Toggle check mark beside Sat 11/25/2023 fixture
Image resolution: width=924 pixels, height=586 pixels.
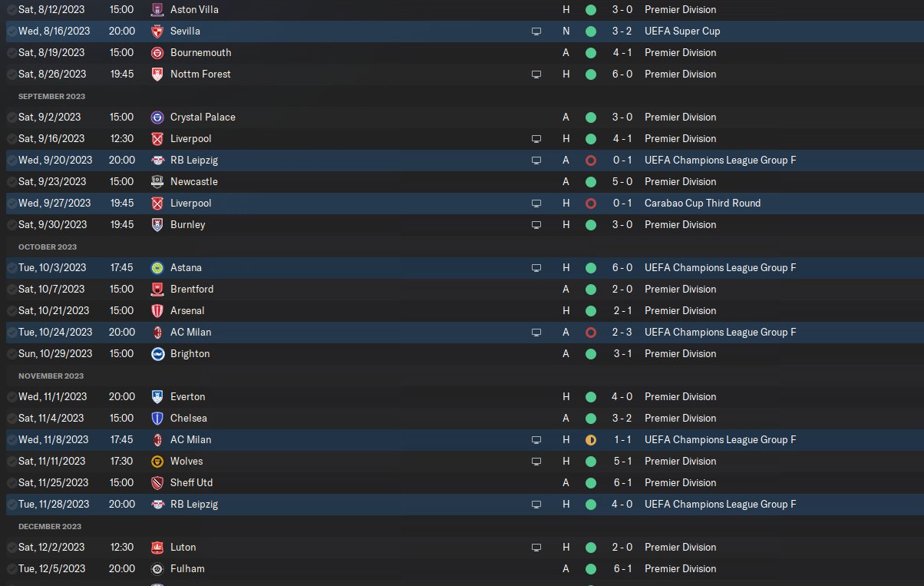(x=12, y=483)
